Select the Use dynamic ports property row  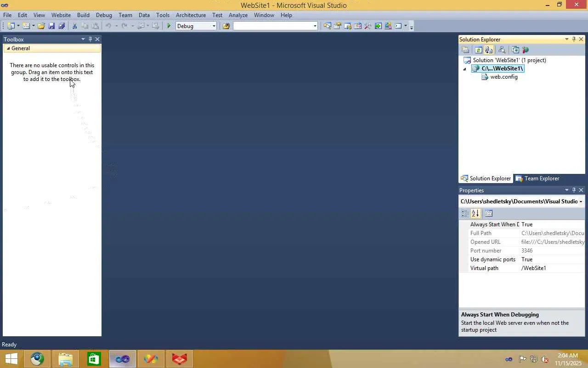pos(522,259)
